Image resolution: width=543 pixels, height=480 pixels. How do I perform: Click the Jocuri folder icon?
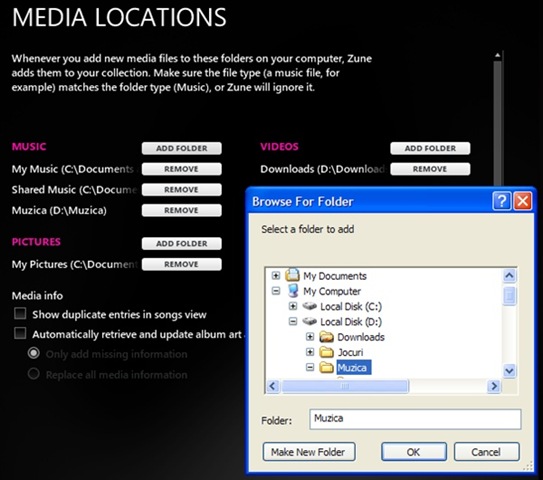(x=326, y=352)
